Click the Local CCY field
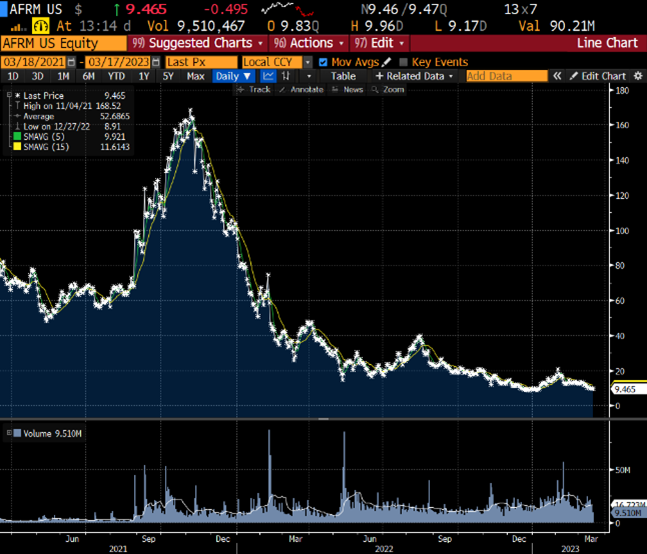 (272, 62)
